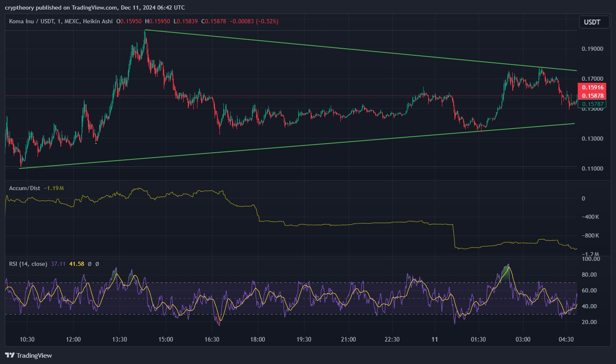Click the green 0.15787 price label
The width and height of the screenshot is (616, 364).
(x=592, y=104)
